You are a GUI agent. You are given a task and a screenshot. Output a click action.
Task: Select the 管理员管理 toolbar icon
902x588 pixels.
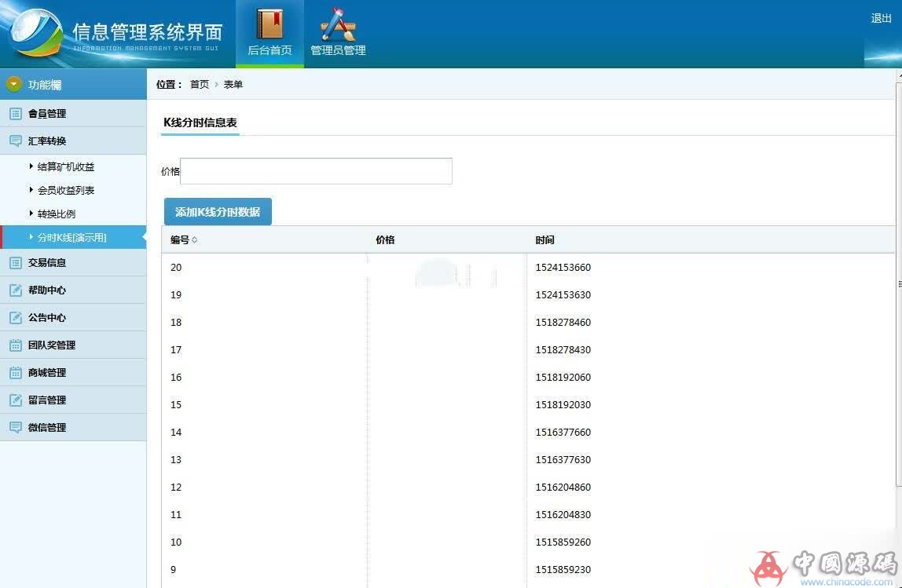336,24
